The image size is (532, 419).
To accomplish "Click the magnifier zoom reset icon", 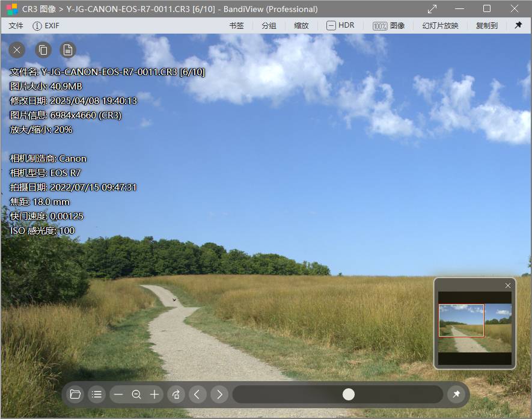I will click(x=136, y=394).
